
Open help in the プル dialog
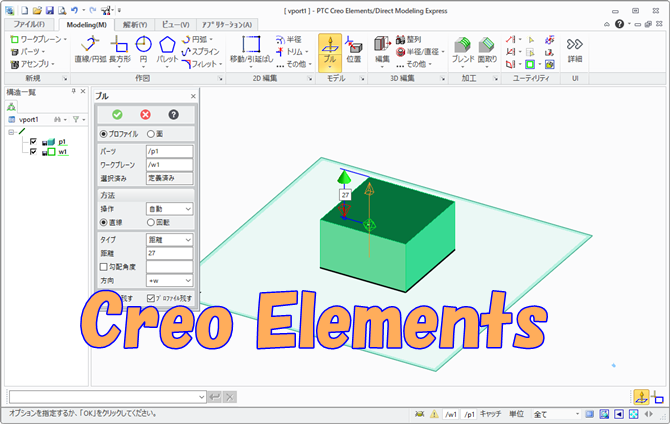173,115
